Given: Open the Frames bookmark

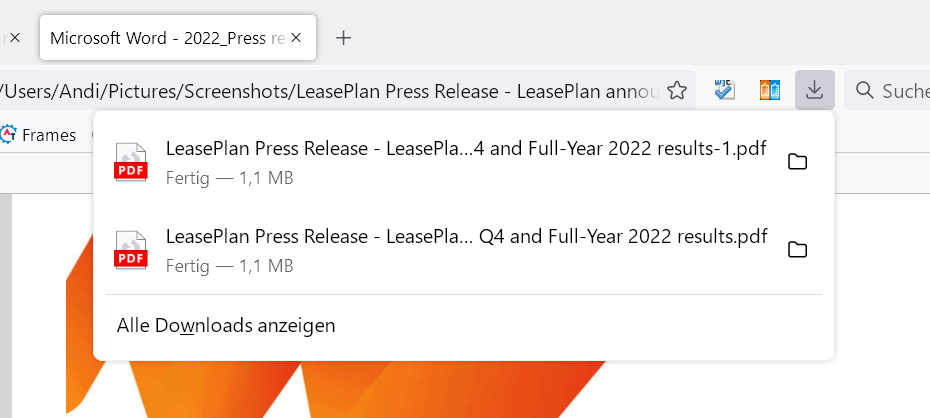Looking at the screenshot, I should (40, 134).
